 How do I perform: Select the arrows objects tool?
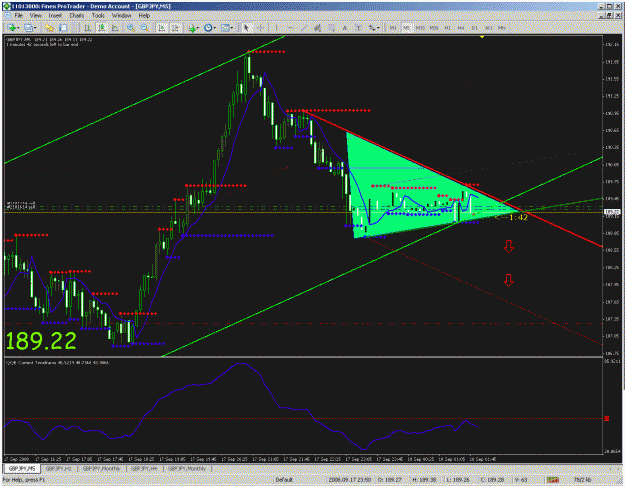click(371, 28)
